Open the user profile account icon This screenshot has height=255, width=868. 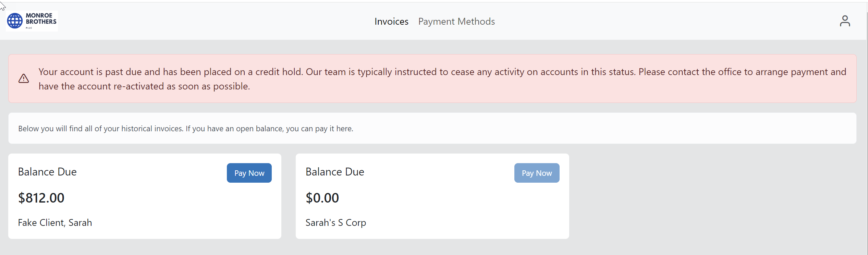[x=845, y=21]
